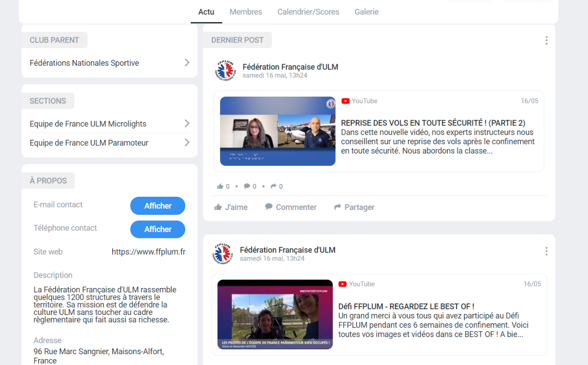
Task: Click Fédération Française d'ULM name on first post
Action: tap(290, 67)
